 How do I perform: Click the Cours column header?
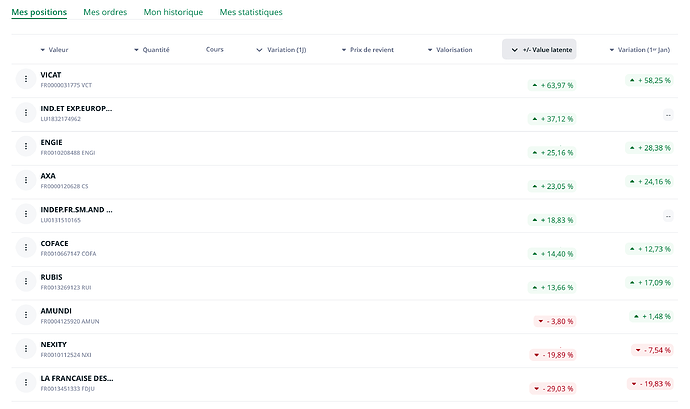215,49
